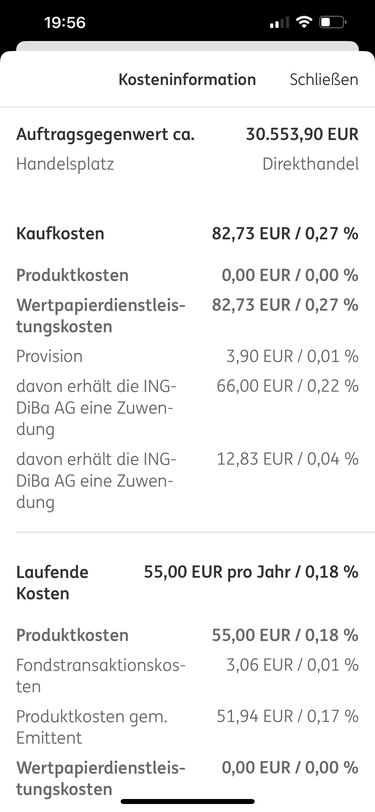Tap the 30.553,90 EUR amount
375x812 pixels.
302,135
